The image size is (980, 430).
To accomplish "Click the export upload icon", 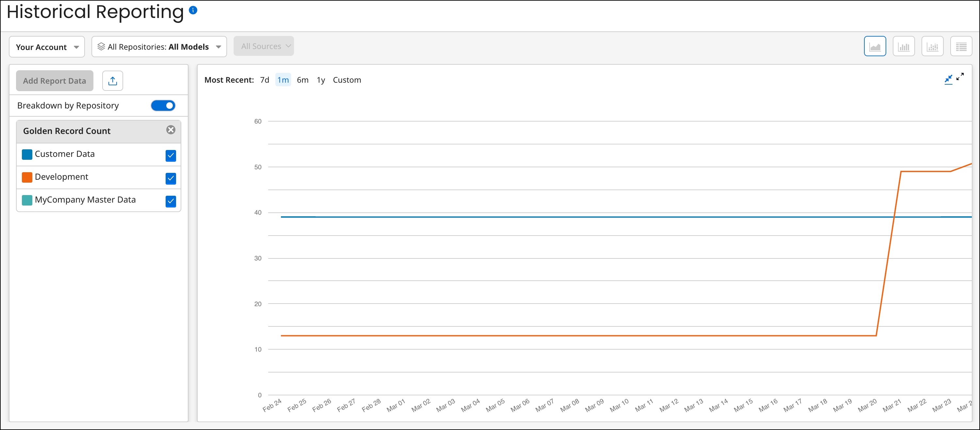I will 113,81.
